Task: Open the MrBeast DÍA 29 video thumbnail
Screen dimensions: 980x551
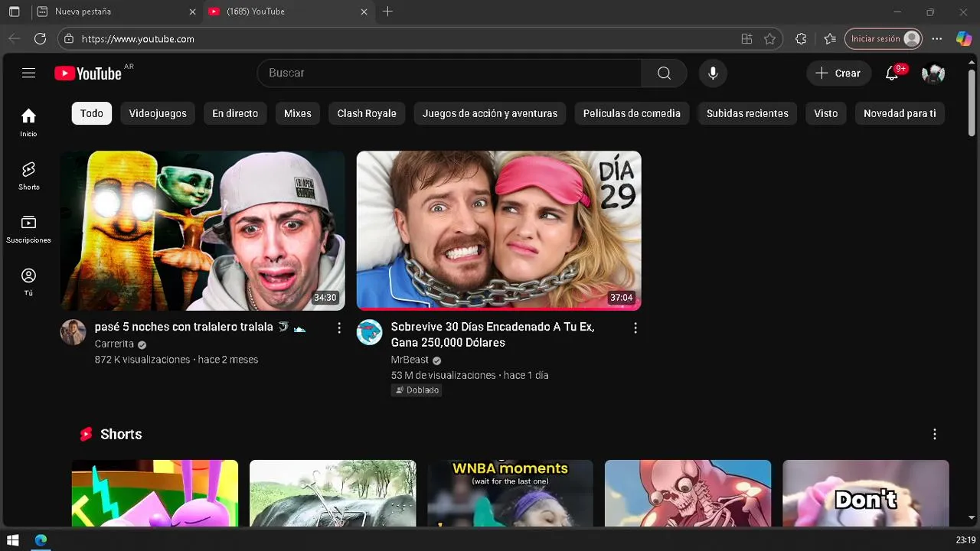Action: (498, 230)
